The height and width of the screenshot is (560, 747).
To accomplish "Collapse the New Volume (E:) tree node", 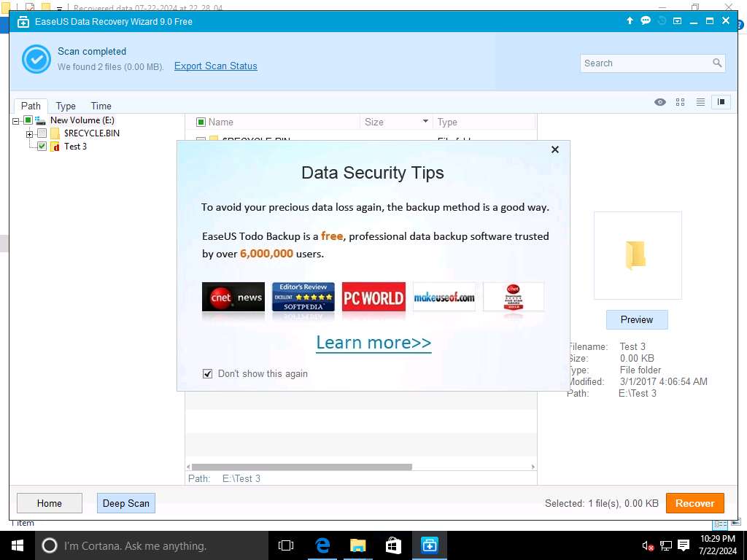I will [16, 121].
